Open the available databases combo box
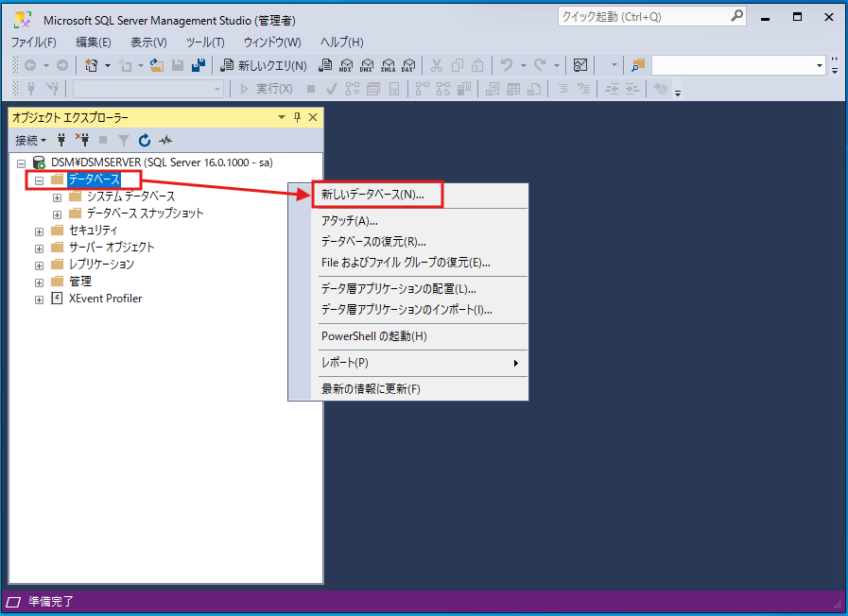848x616 pixels. pos(148,89)
